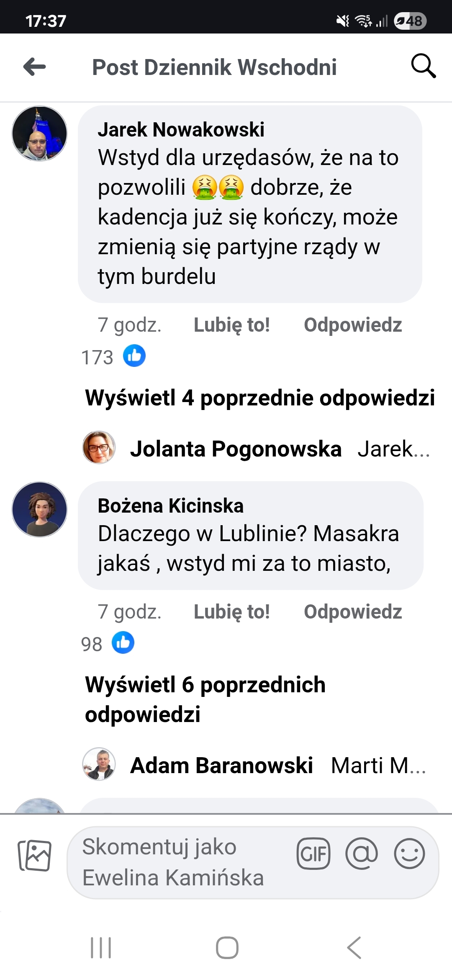This screenshot has height=980, width=452.
Task: Tap like reaction icon beside 98
Action: point(123,643)
